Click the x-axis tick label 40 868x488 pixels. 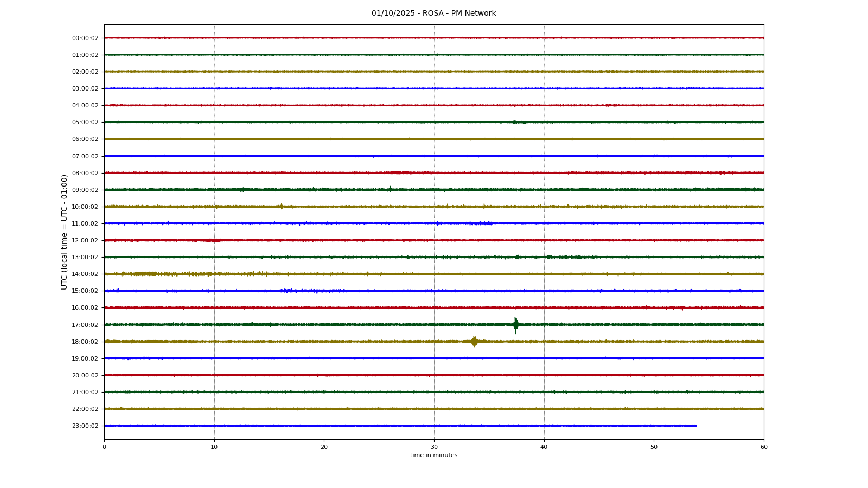(x=544, y=447)
